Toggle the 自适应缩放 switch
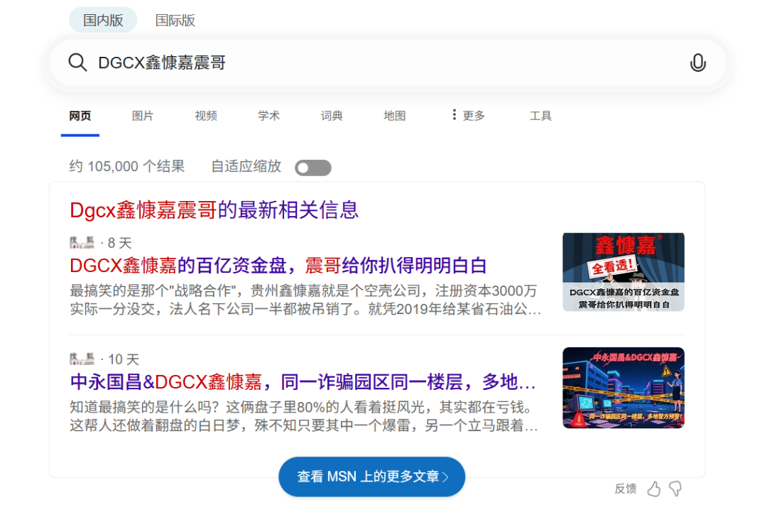767x532 pixels. click(x=313, y=168)
